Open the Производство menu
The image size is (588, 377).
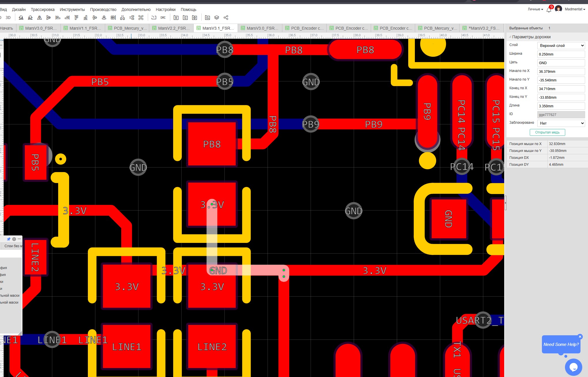[x=103, y=9]
